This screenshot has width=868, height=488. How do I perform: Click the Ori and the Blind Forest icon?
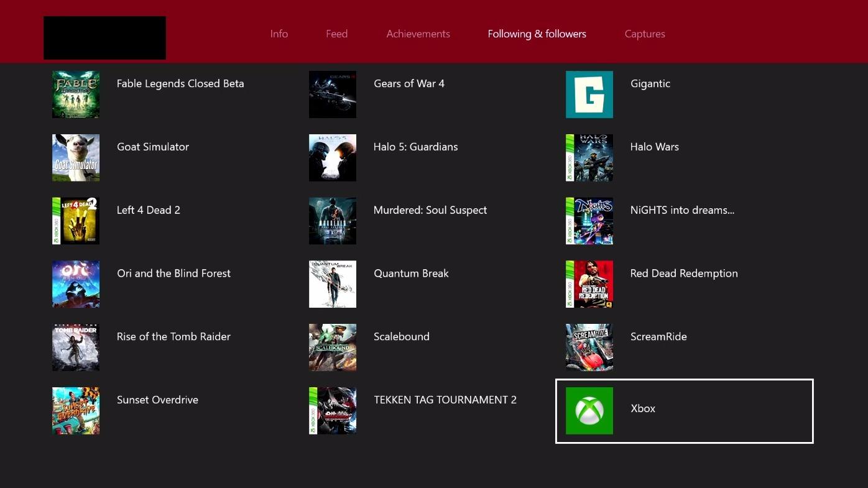pyautogui.click(x=76, y=284)
